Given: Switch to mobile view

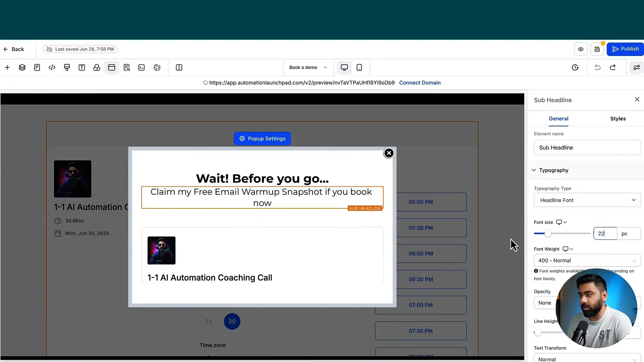Looking at the screenshot, I should tap(359, 67).
